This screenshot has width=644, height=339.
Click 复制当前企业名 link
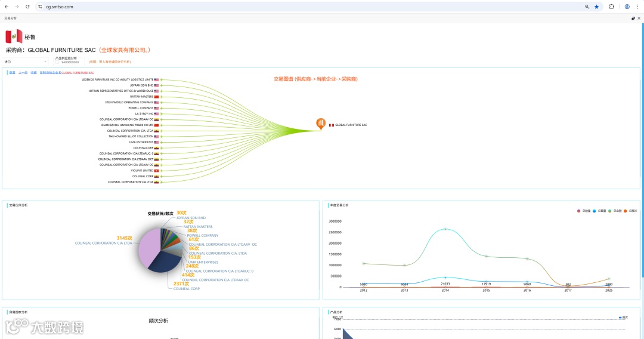click(x=50, y=73)
